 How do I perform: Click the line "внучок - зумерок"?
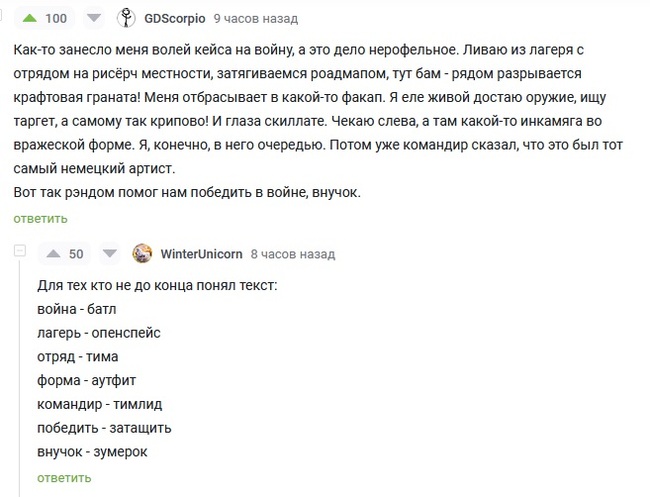coord(92,451)
